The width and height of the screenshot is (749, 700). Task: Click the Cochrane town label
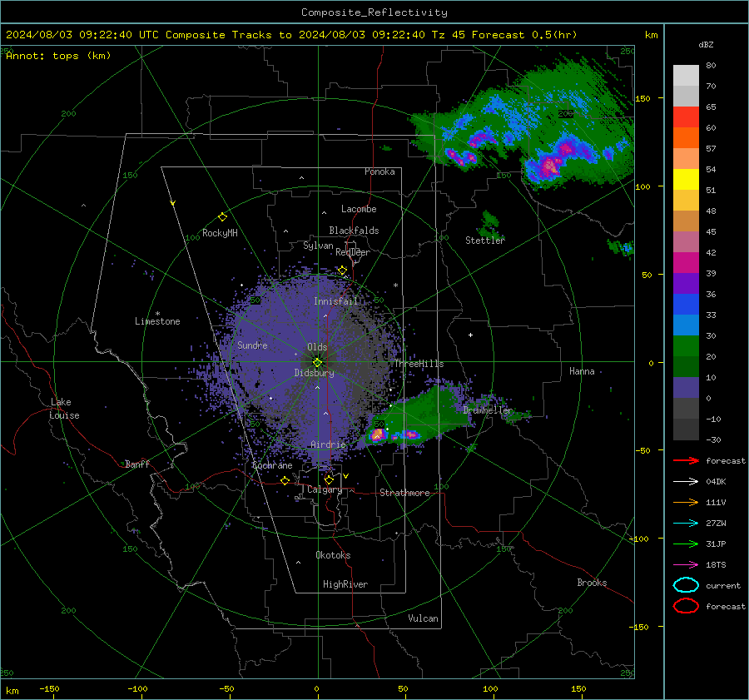click(272, 465)
